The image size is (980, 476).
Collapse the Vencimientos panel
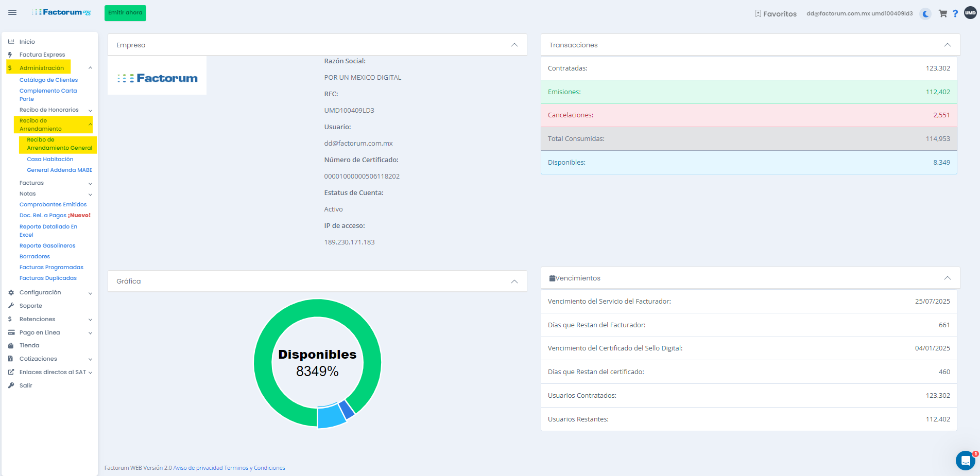click(x=947, y=278)
